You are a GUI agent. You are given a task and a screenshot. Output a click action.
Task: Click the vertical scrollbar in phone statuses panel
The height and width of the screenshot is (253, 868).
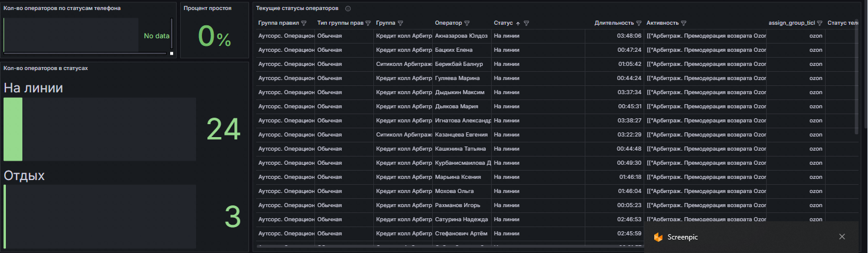tap(171, 34)
